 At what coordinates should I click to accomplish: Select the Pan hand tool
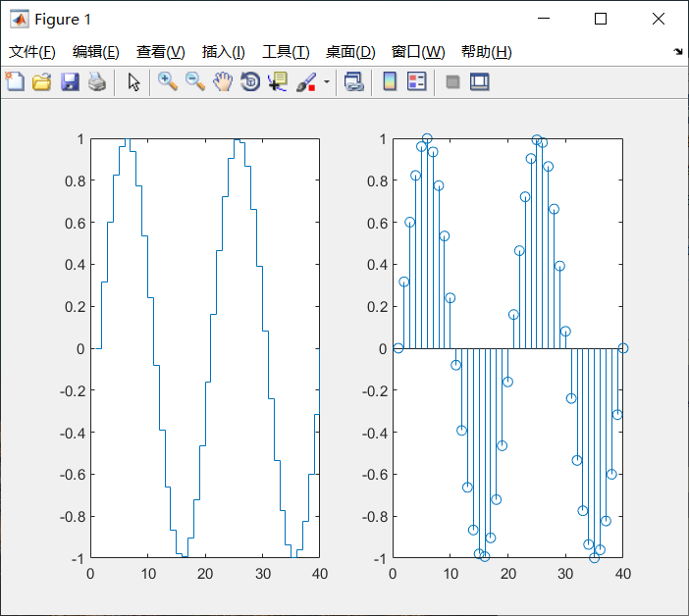coord(223,81)
